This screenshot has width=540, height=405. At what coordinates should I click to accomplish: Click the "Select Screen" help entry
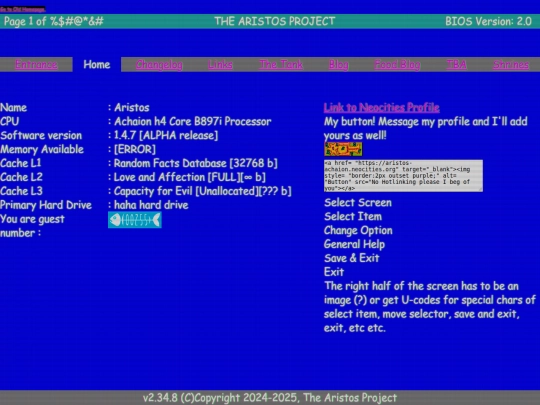click(358, 203)
